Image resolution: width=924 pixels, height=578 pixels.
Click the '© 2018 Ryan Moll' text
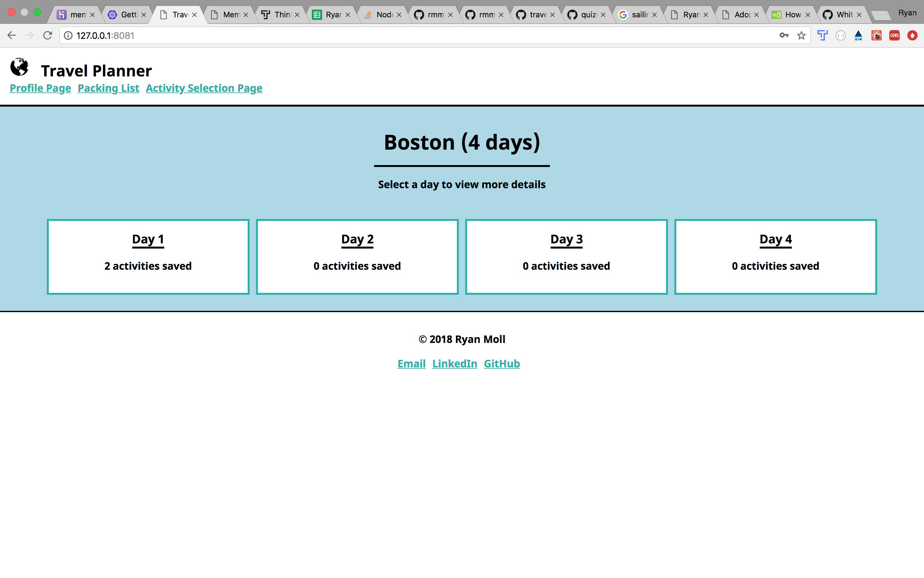tap(462, 339)
